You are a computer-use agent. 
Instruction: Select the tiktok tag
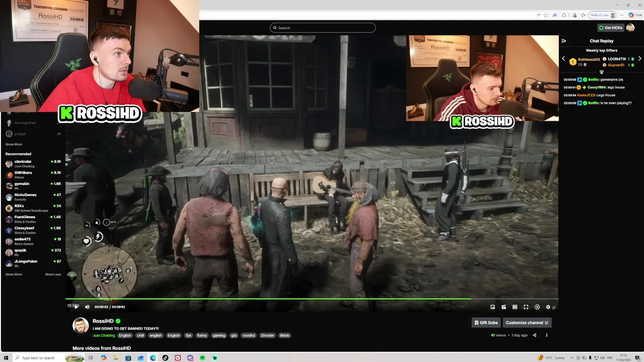285,335
